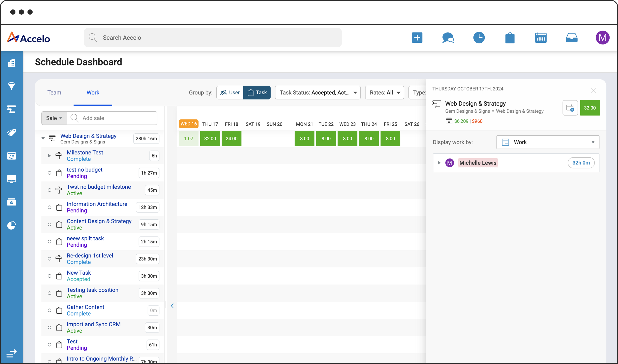
Task: Click the MON 21 8:00 schedule block
Action: click(x=304, y=139)
